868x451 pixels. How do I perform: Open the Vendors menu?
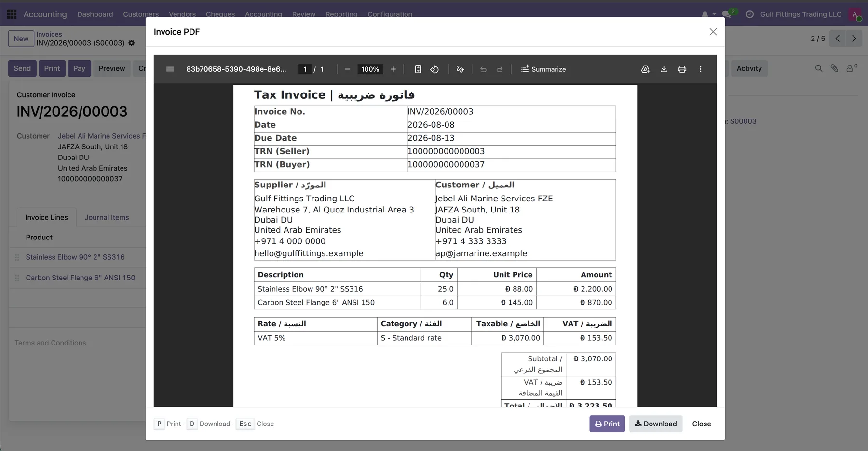[x=182, y=14]
